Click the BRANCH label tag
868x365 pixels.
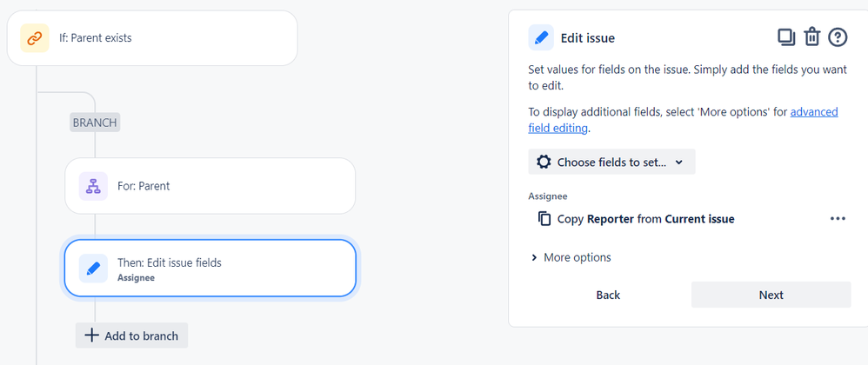pos(95,123)
